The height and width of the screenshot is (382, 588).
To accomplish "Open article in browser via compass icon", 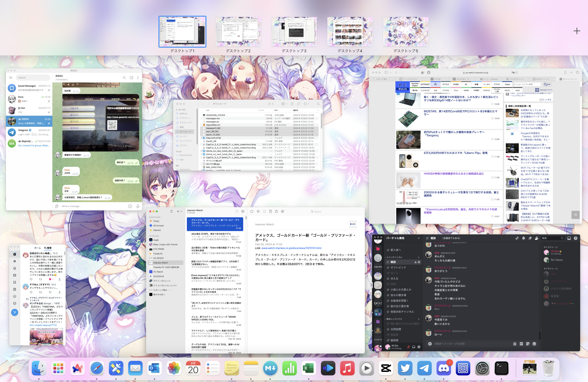I will click(x=283, y=211).
